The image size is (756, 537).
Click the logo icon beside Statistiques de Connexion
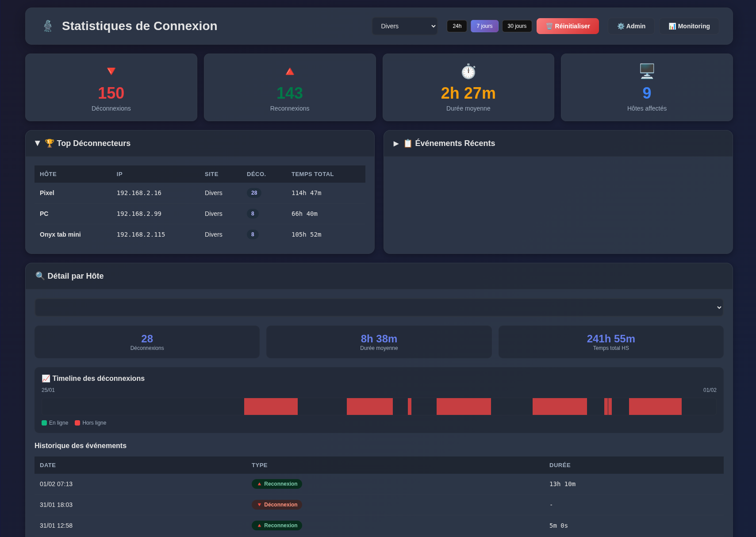(48, 26)
